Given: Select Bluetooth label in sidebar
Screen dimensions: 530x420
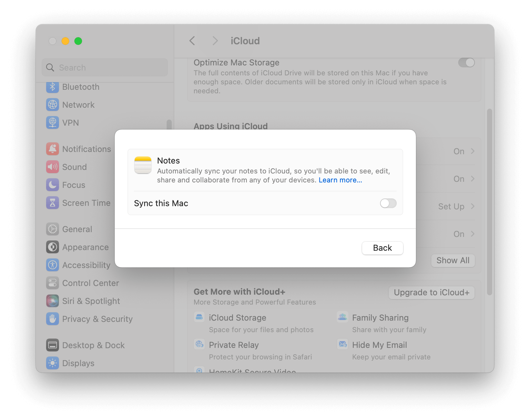Looking at the screenshot, I should 81,87.
